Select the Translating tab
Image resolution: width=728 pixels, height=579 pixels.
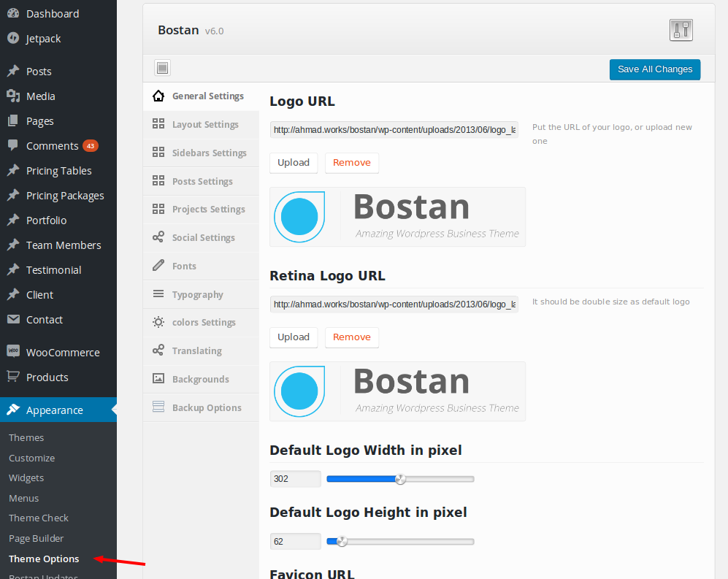coord(201,351)
